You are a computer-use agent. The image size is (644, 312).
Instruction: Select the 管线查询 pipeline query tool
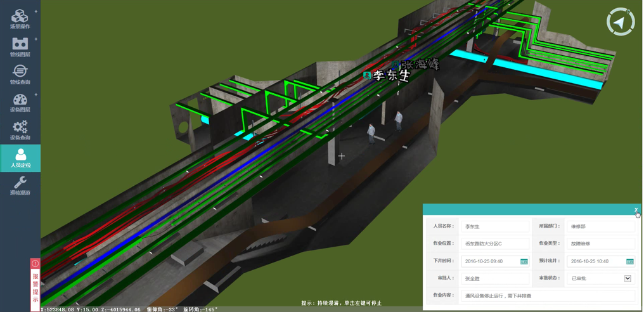click(x=20, y=74)
